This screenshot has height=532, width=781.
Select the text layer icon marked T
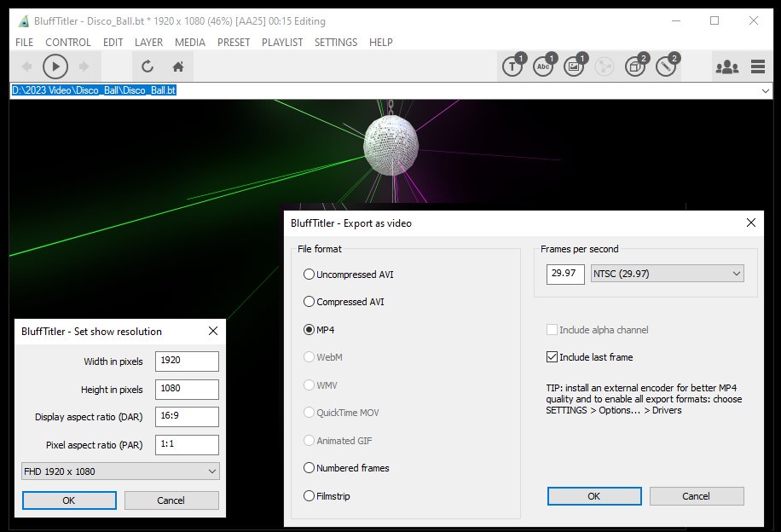pyautogui.click(x=513, y=66)
